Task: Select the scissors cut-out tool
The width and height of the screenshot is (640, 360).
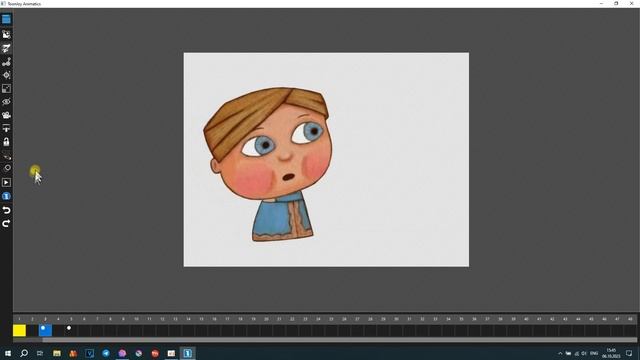Action: pyautogui.click(x=6, y=48)
